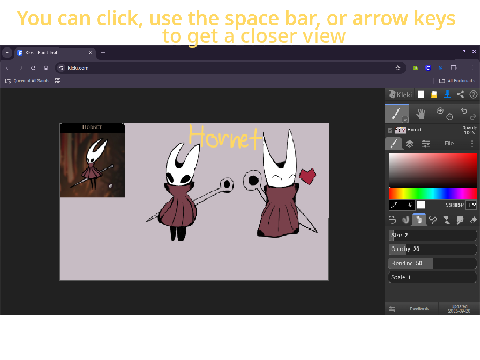Switch to the Layers tab
Screen dimensions: 480x360
tap(409, 144)
